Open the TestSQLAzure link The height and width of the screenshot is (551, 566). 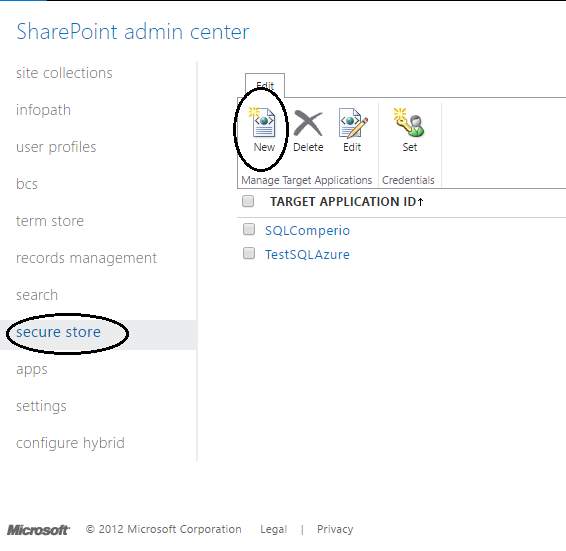tap(307, 255)
